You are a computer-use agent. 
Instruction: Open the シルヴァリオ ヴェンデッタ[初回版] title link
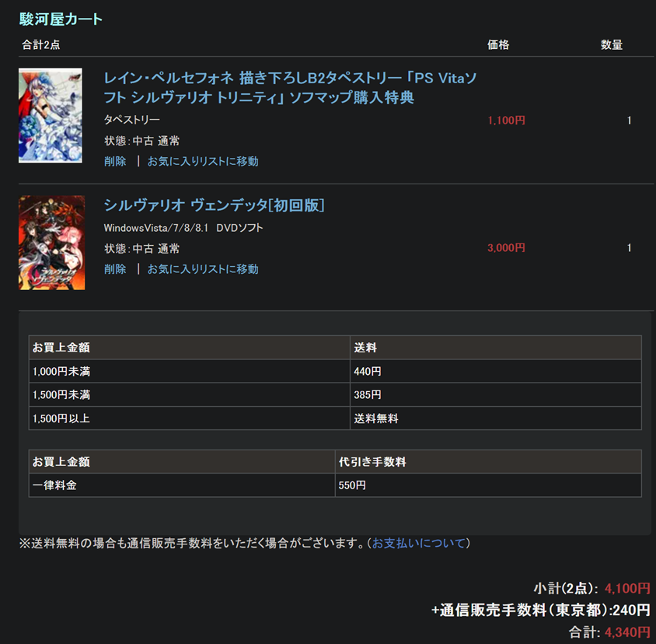(x=214, y=205)
